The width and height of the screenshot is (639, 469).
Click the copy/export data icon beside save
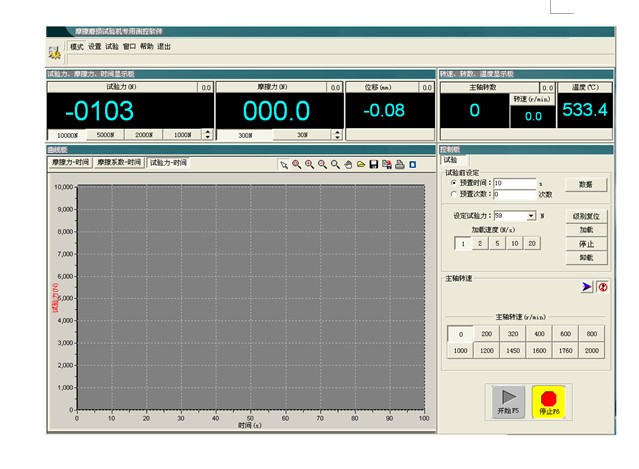tap(387, 165)
